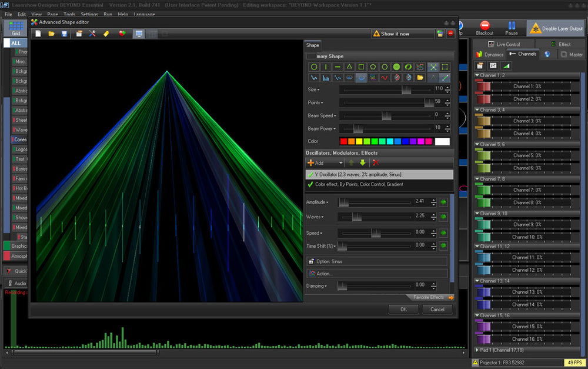Toggle the Y Oscillator effect checkmark
588x369 pixels.
point(310,175)
